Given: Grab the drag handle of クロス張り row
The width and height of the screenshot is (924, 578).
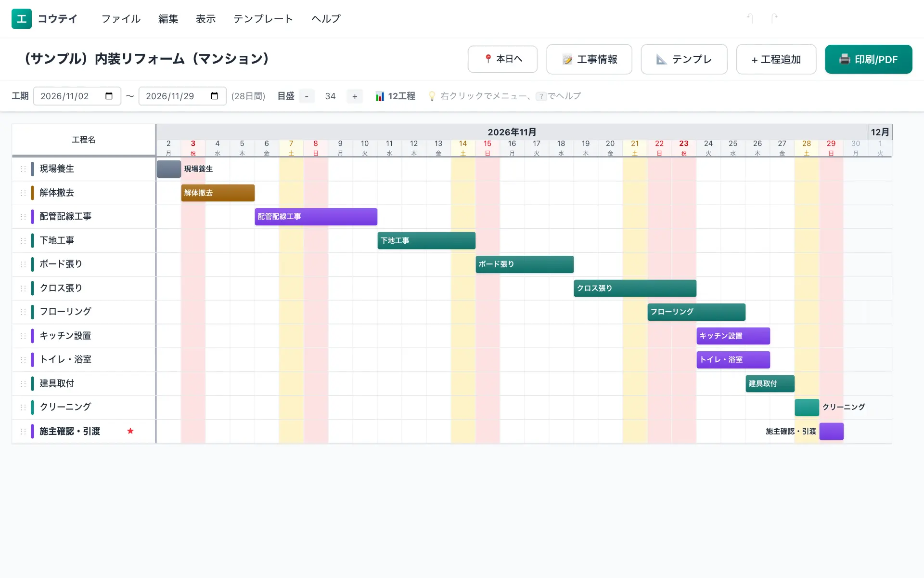Looking at the screenshot, I should pos(23,288).
